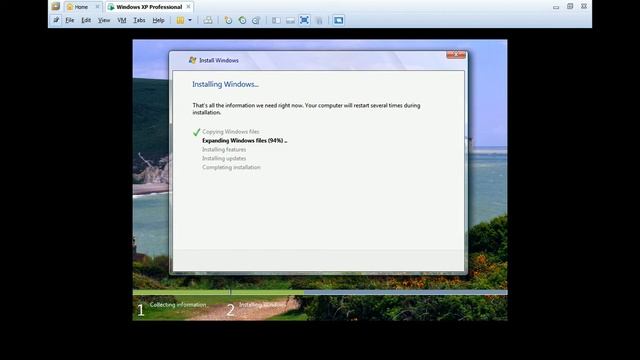Click the send Ctrl+Alt+Del icon
The height and width of the screenshot is (360, 640).
[208, 20]
